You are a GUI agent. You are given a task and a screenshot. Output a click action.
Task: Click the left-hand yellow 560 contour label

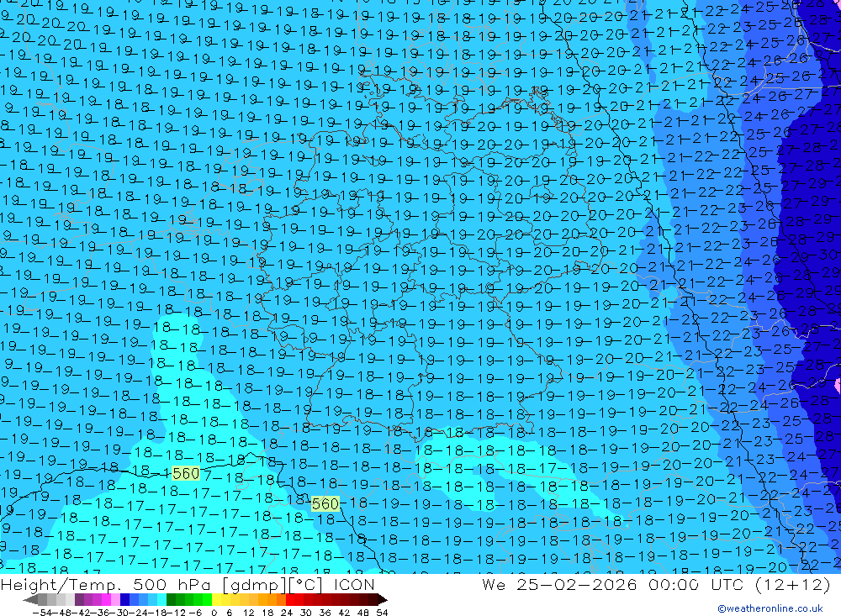click(186, 473)
